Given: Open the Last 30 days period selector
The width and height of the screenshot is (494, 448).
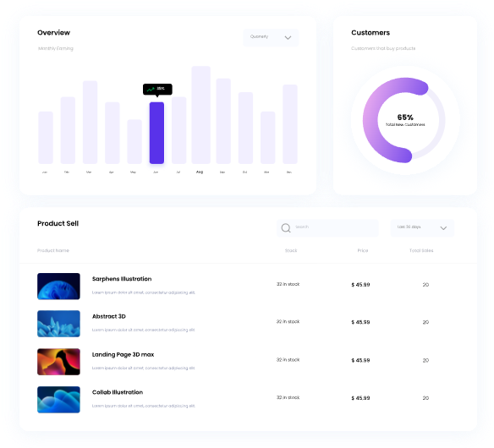Looking at the screenshot, I should click(x=422, y=228).
